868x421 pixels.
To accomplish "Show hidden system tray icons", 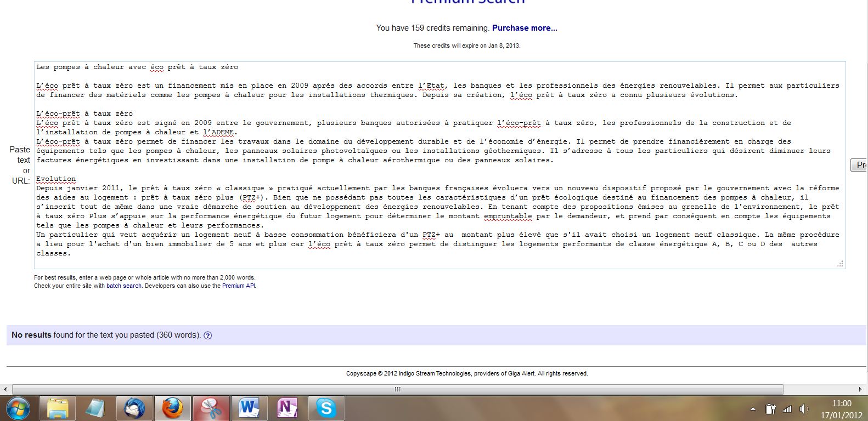I will tap(753, 409).
